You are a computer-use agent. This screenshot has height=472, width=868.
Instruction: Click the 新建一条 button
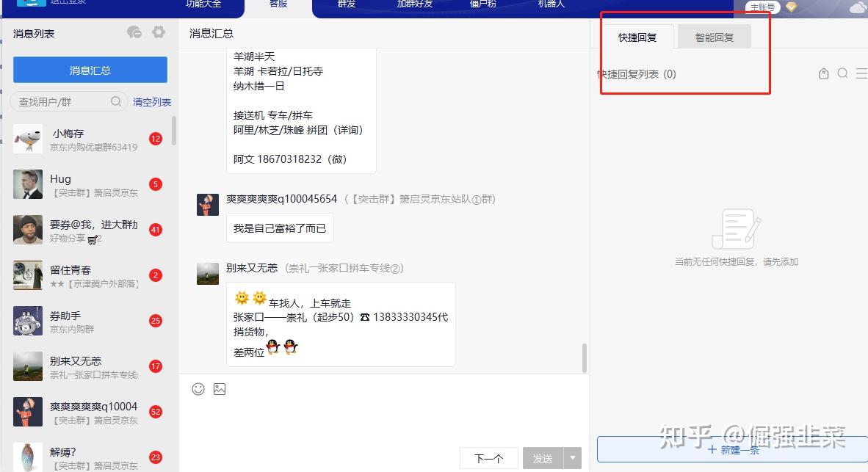(732, 449)
